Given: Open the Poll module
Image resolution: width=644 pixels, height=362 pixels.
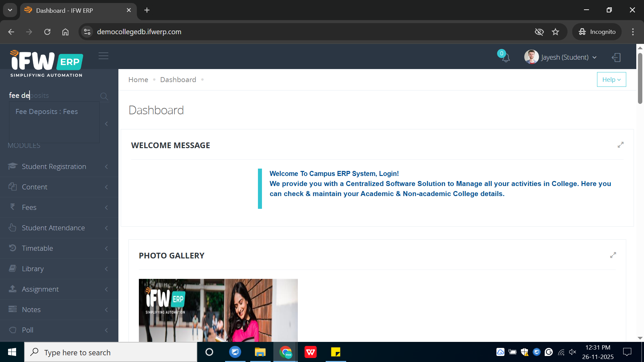Looking at the screenshot, I should pos(59,330).
